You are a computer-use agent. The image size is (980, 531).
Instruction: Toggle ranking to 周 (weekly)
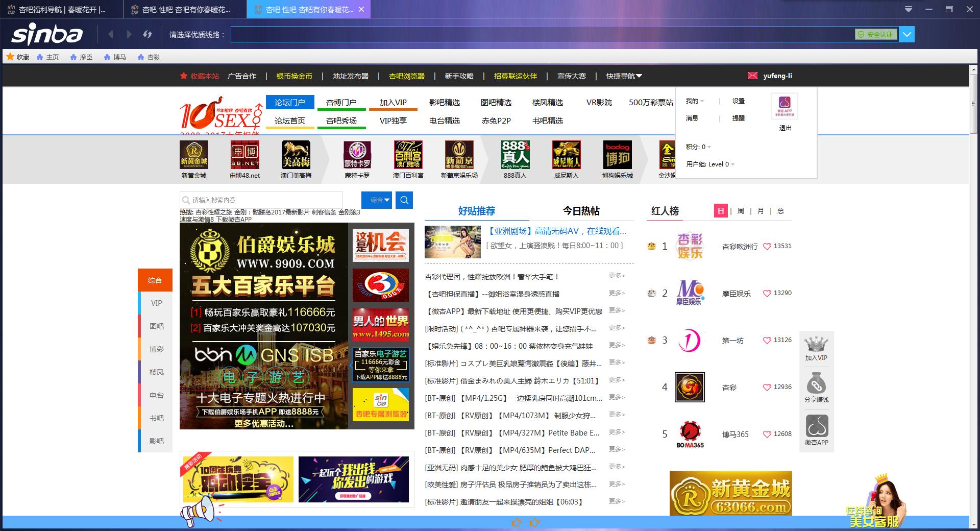click(741, 211)
